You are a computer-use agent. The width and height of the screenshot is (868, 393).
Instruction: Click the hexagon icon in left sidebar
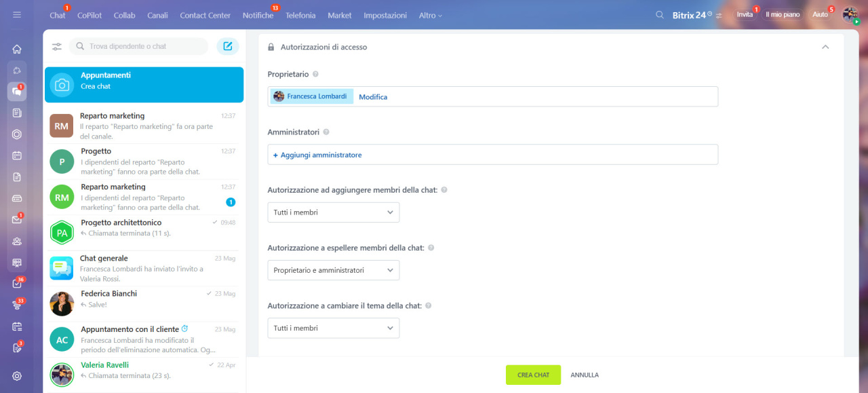click(x=17, y=134)
